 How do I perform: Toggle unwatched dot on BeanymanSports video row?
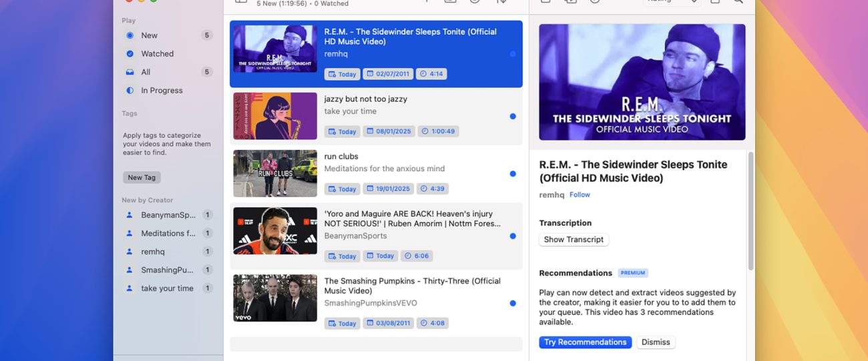coord(513,236)
